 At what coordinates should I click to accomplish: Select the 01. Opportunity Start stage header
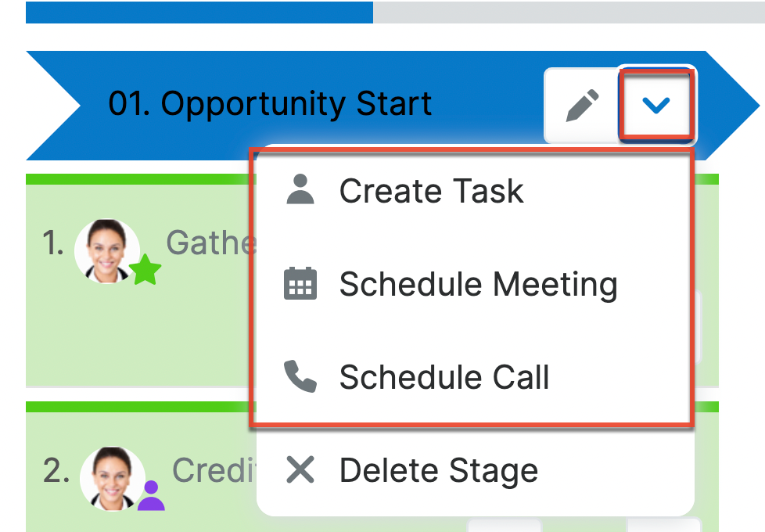click(270, 104)
